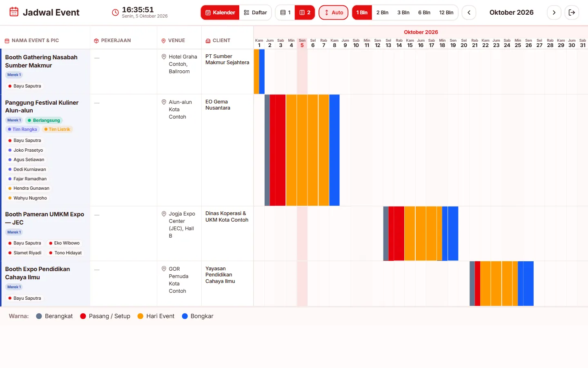
Task: Click the Pasang / Setup red legend swatch
Action: tap(83, 316)
